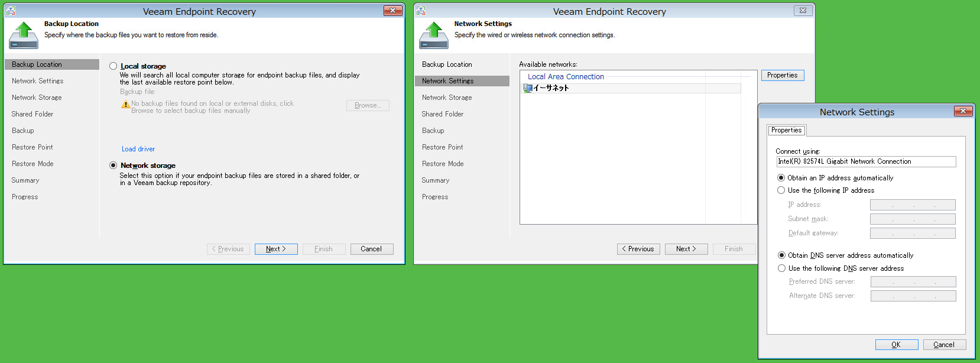
Task: Click the recovery drive icon in Backup Location window
Action: (x=24, y=35)
